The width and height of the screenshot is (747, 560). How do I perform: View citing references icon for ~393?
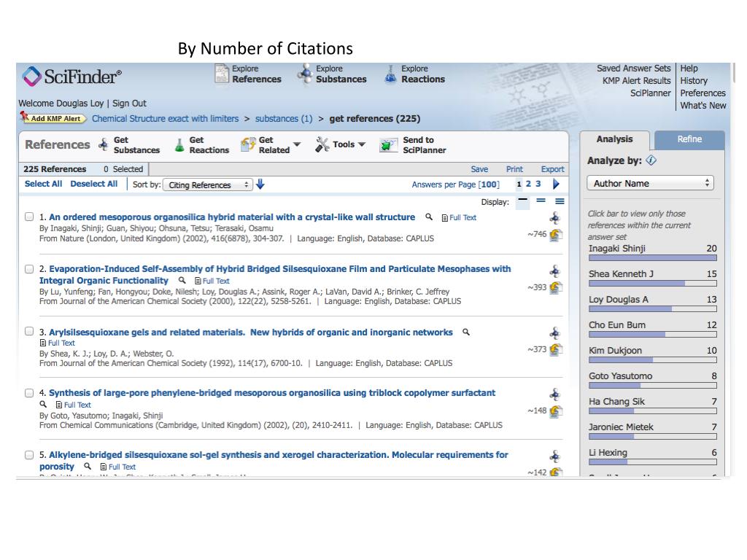tap(555, 287)
